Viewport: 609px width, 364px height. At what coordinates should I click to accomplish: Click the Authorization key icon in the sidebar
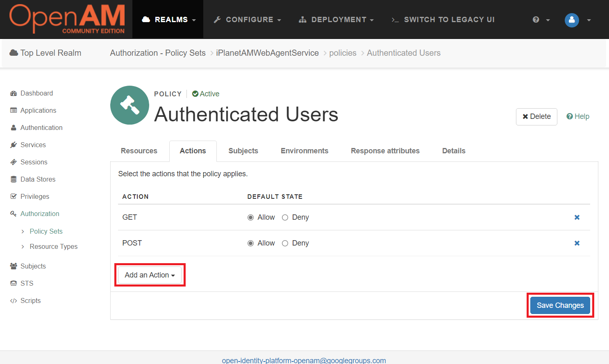14,214
